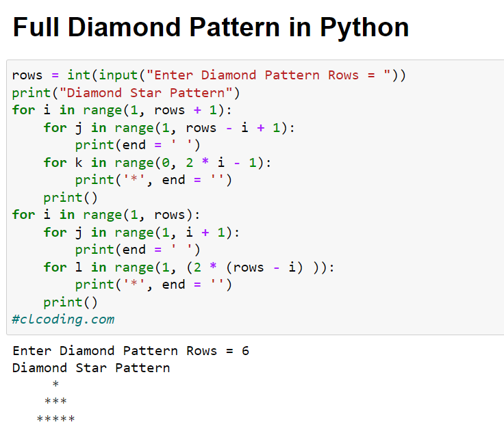Click the line print("Diamond Star Pattern")
Image resolution: width=504 pixels, height=431 pixels.
(126, 93)
